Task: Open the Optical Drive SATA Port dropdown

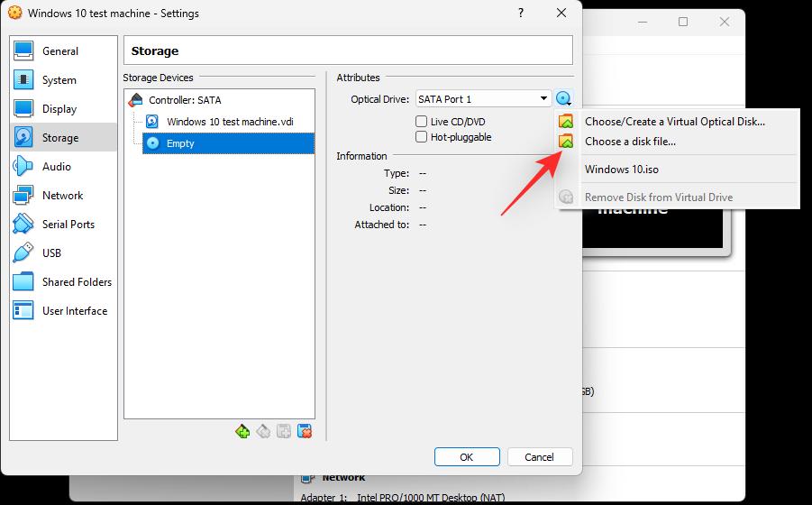Action: pyautogui.click(x=483, y=99)
